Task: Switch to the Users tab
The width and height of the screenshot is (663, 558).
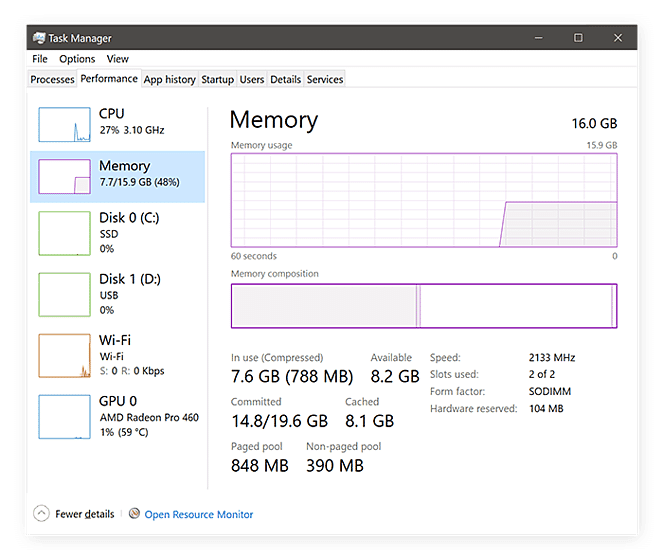Action: (x=252, y=79)
